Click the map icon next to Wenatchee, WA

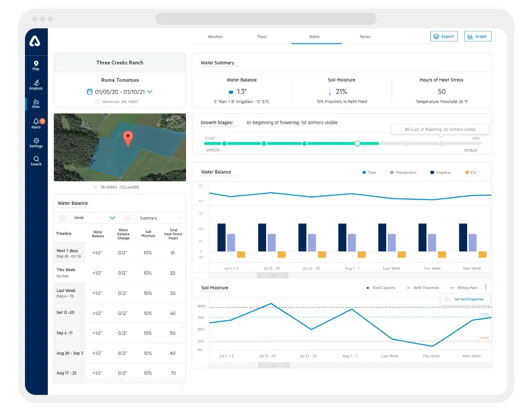pyautogui.click(x=97, y=102)
